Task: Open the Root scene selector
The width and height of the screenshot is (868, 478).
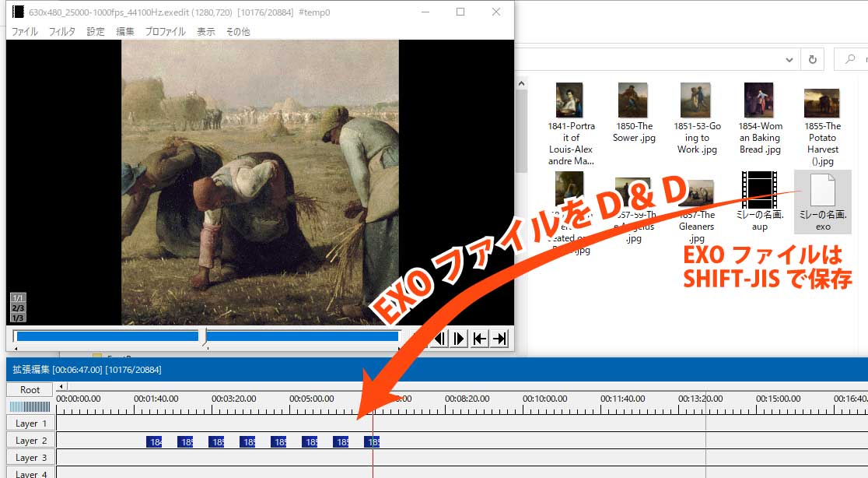Action: click(30, 389)
